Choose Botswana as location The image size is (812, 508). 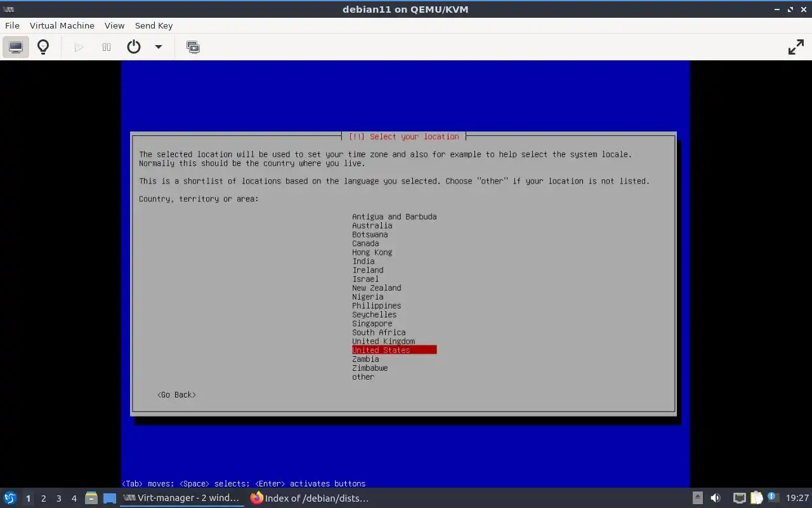[x=370, y=234]
